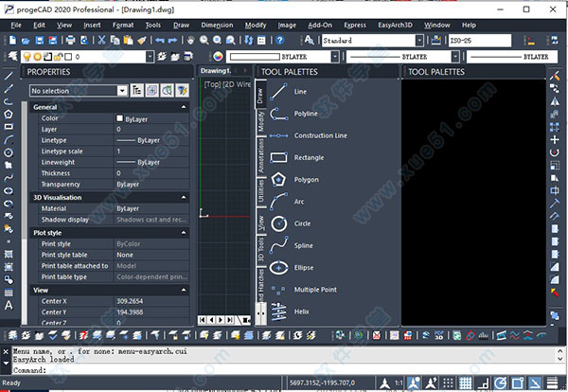Open the BYLAYER color dropdown
Viewport: 568px width, 392px height.
335,57
